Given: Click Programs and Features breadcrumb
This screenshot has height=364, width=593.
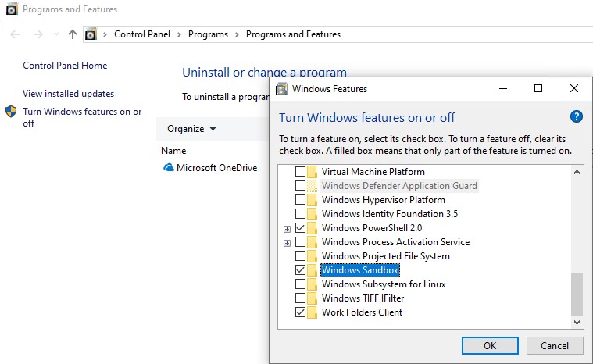Looking at the screenshot, I should point(293,34).
